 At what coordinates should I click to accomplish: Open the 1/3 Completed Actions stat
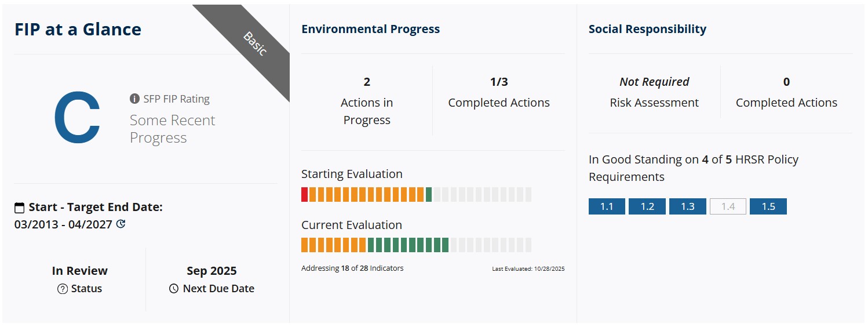point(499,93)
